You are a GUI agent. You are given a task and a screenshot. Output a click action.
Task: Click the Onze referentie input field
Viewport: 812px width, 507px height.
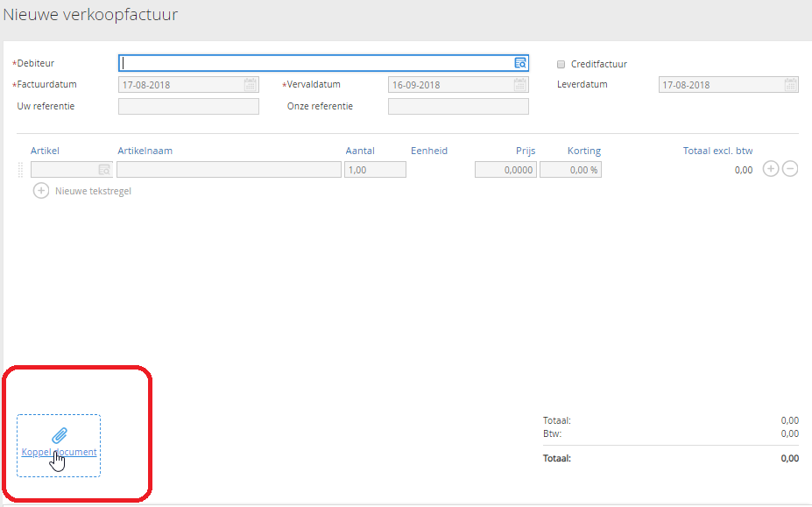coord(458,106)
